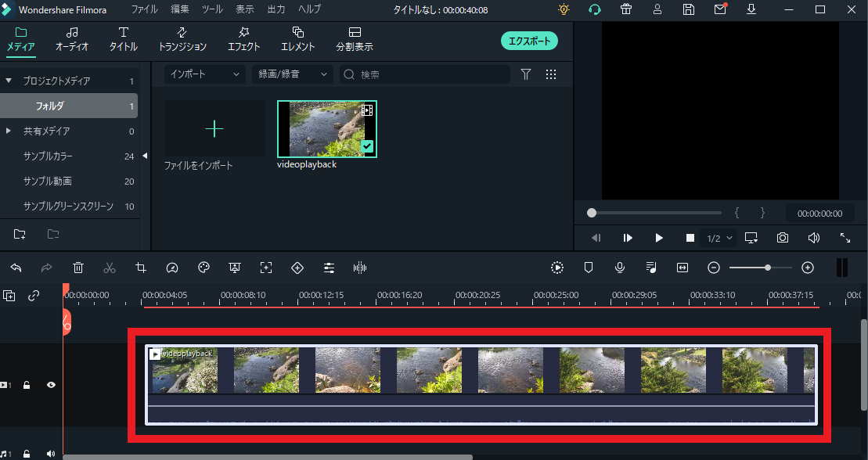Image resolution: width=868 pixels, height=460 pixels.
Task: Open the 編集 menu
Action: pos(180,9)
